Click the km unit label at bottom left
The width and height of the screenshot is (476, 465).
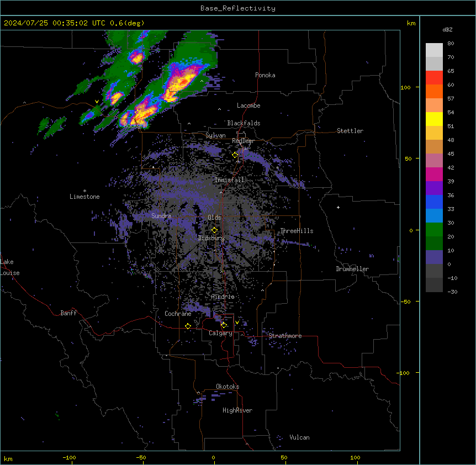(8, 459)
